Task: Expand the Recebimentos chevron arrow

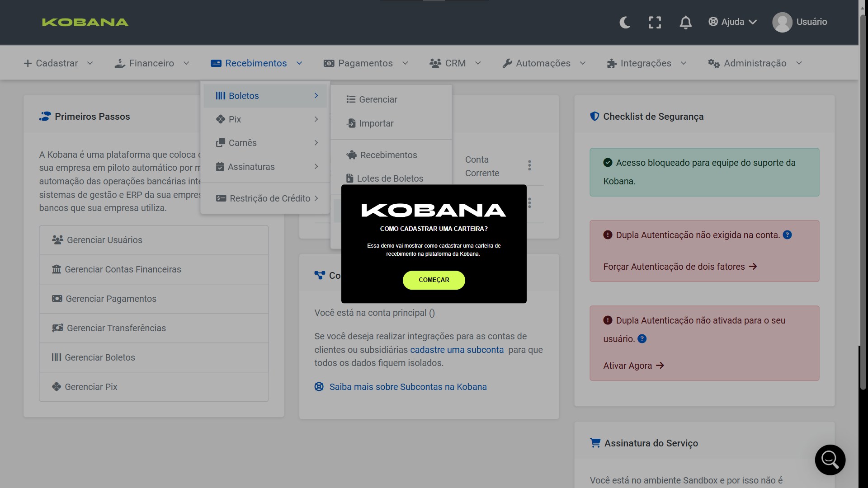Action: 299,63
